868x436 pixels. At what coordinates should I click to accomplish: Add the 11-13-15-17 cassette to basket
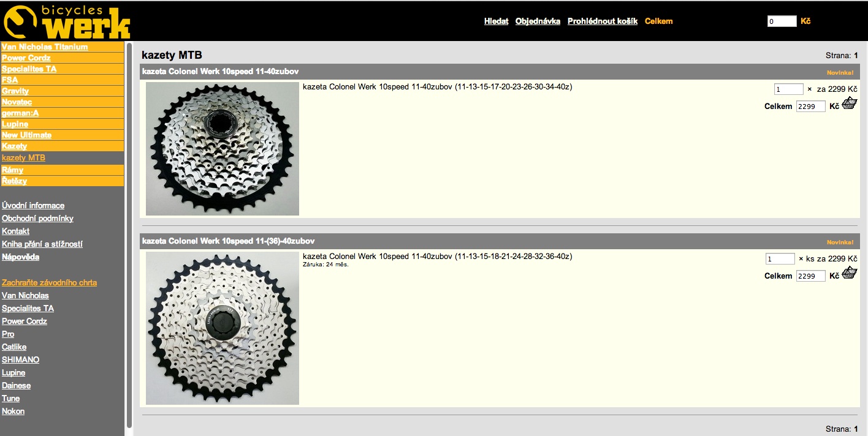click(849, 104)
